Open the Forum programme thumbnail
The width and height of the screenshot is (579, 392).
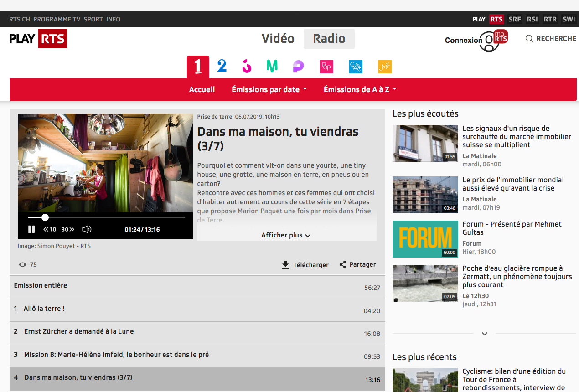coord(425,239)
